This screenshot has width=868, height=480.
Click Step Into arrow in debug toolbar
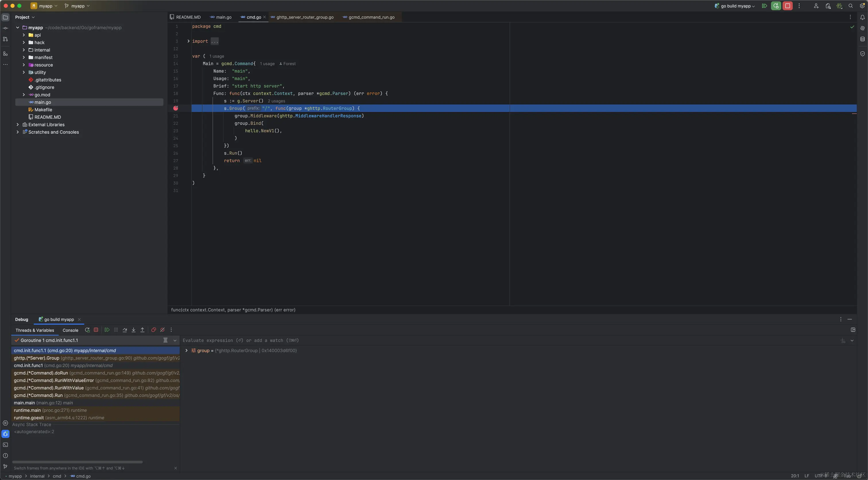point(133,330)
